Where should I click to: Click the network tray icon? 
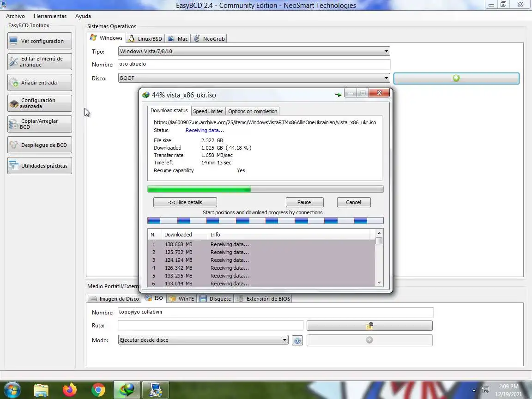pos(485,390)
